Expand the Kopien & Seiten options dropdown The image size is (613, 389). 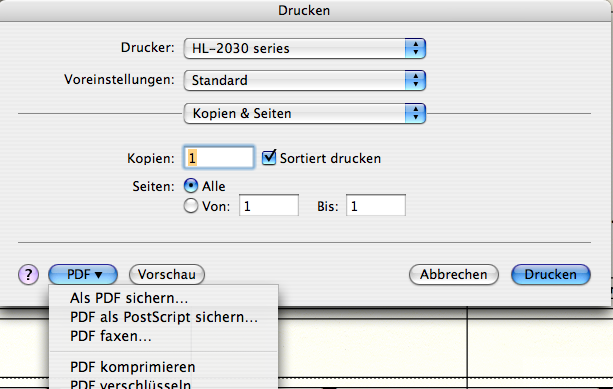305,114
